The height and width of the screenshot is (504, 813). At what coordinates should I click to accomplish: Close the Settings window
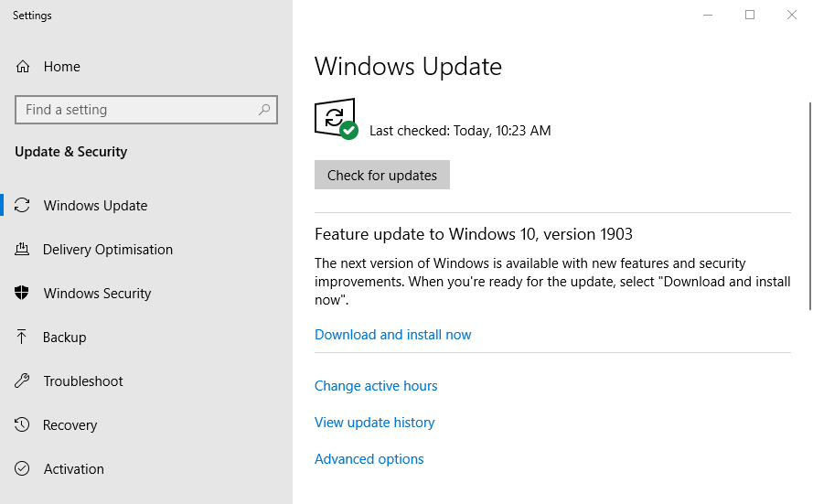(x=792, y=15)
